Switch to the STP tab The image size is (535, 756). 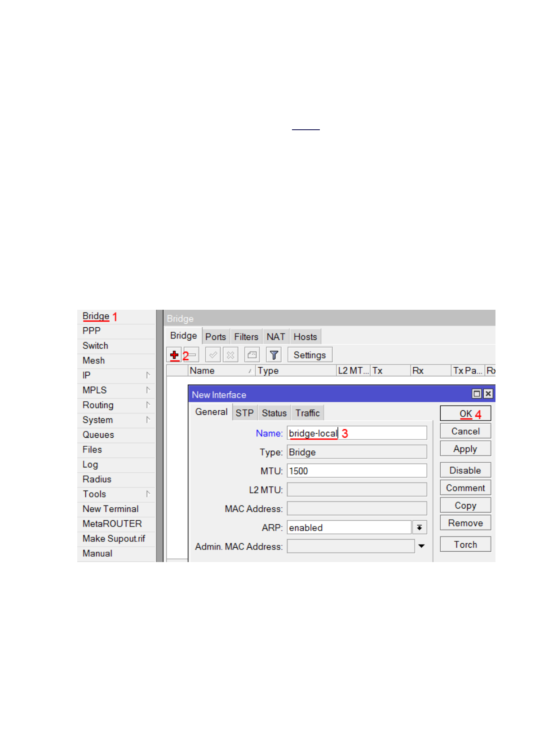(244, 413)
